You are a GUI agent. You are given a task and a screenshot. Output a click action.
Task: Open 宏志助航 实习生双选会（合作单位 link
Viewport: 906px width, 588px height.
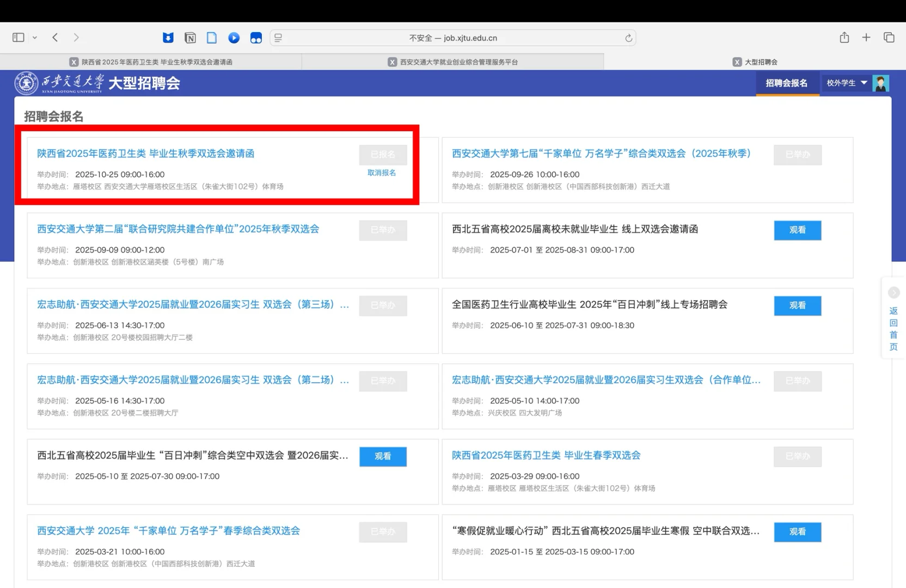click(x=606, y=380)
